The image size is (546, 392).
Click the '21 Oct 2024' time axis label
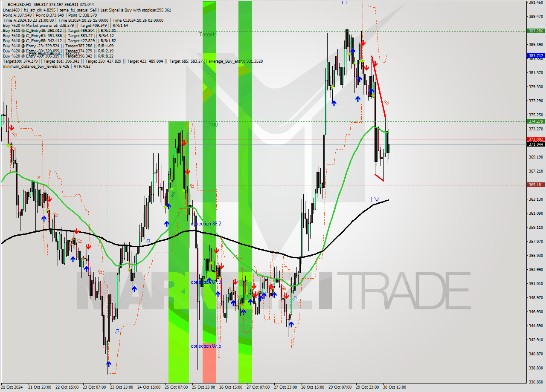12,387
